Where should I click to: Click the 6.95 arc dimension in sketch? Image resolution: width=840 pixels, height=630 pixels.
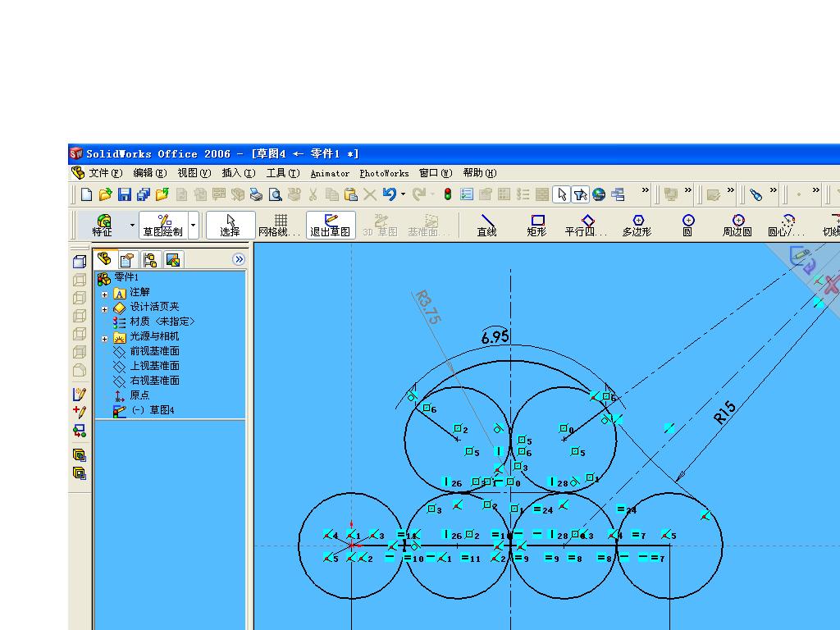click(495, 337)
